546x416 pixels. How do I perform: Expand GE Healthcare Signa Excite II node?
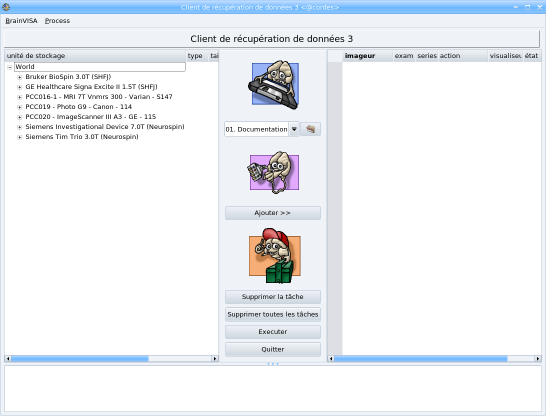pyautogui.click(x=20, y=87)
